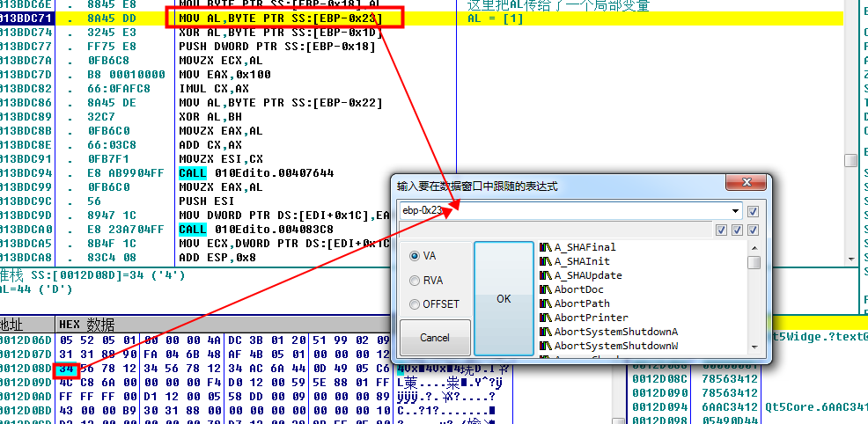Click the A_SHAFinal function icon

547,247
